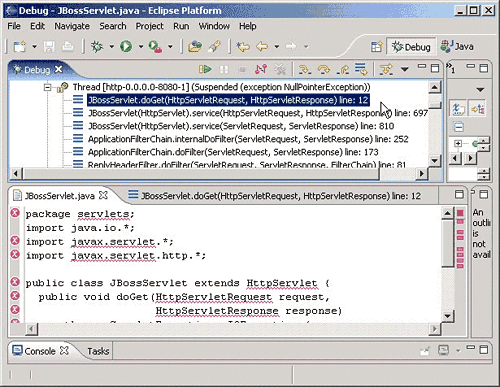The width and height of the screenshot is (500, 387).
Task: Click the External Tools run icon
Action: click(x=155, y=46)
